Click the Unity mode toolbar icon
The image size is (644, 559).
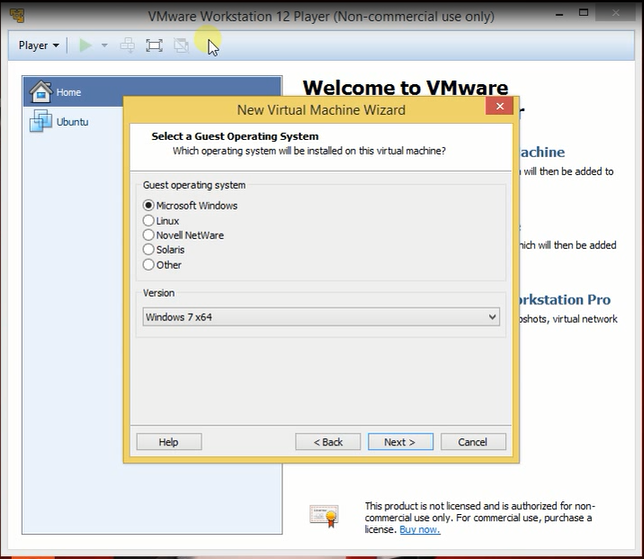click(x=181, y=45)
